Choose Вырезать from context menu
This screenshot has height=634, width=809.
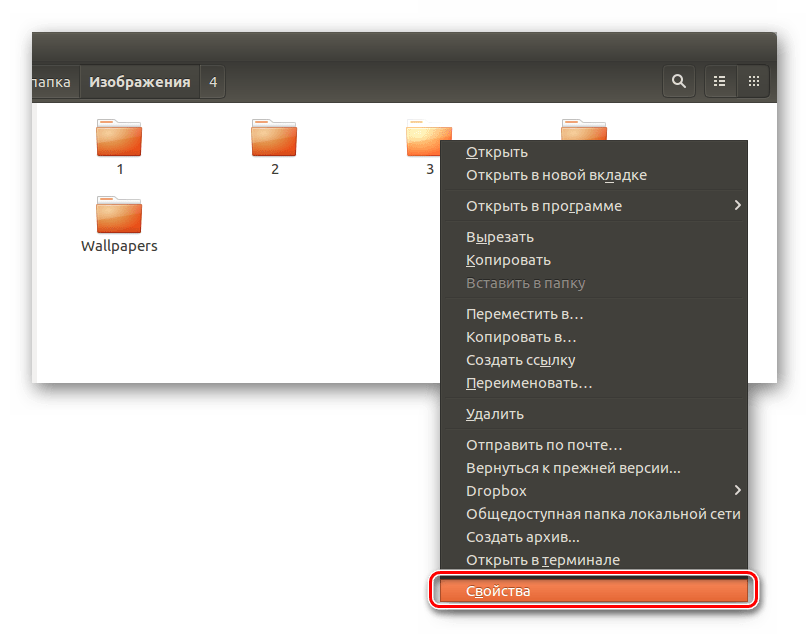click(x=500, y=237)
